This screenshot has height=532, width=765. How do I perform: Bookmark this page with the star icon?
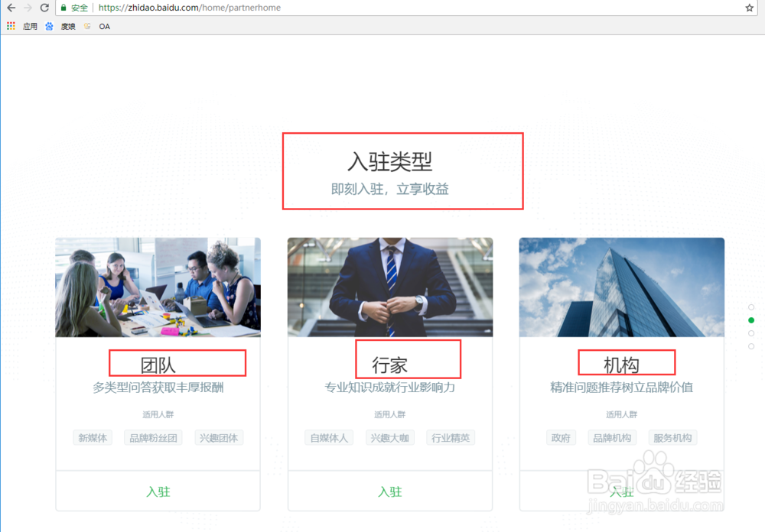coord(750,8)
